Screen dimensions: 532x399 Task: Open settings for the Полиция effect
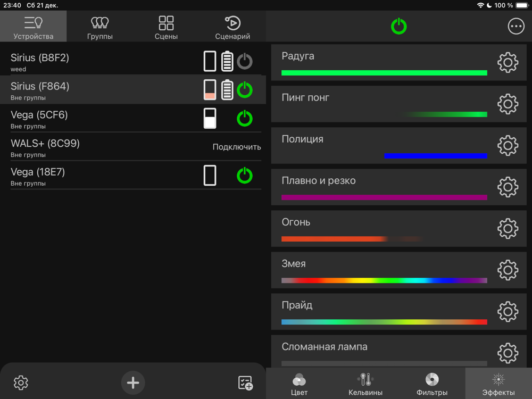[508, 146]
